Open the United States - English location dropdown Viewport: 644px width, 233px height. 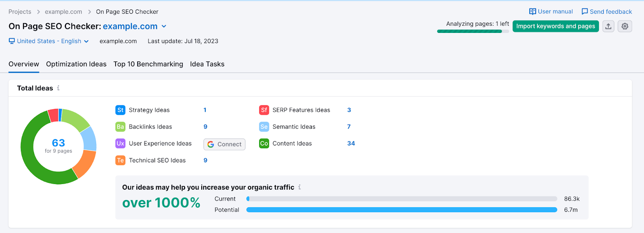click(49, 41)
